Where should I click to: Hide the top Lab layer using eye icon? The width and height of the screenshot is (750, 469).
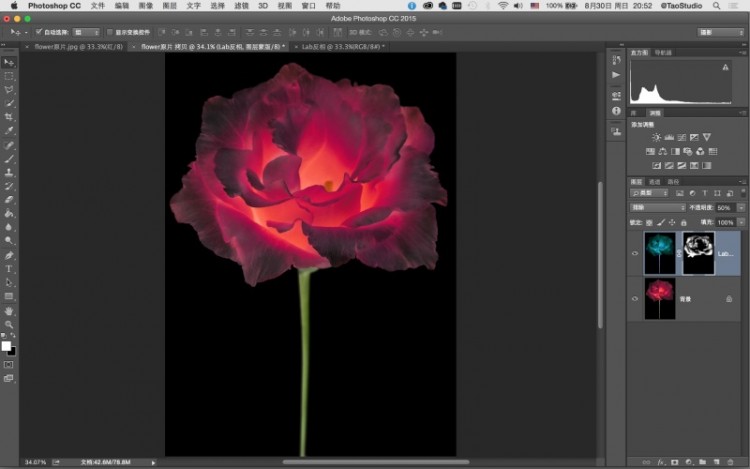point(635,254)
